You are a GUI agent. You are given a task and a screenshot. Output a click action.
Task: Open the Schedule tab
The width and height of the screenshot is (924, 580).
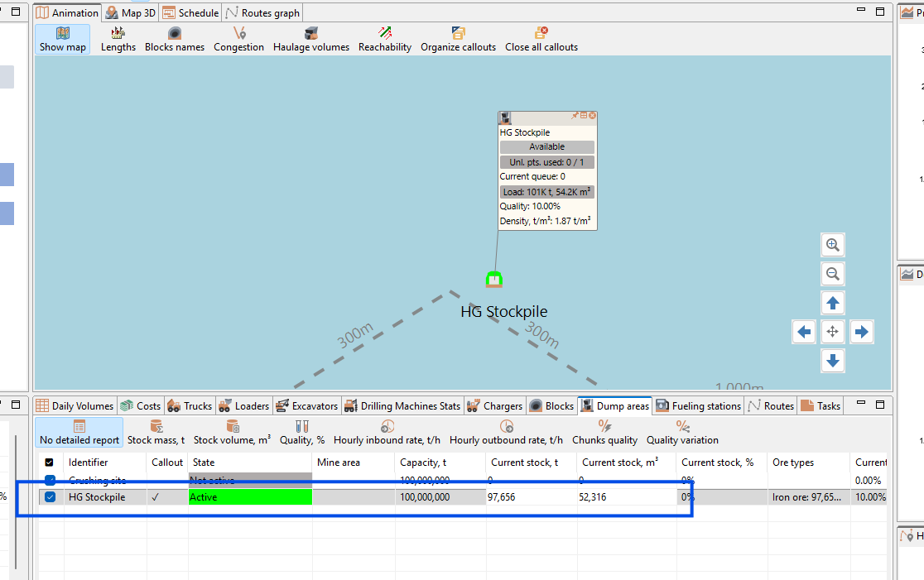click(191, 13)
